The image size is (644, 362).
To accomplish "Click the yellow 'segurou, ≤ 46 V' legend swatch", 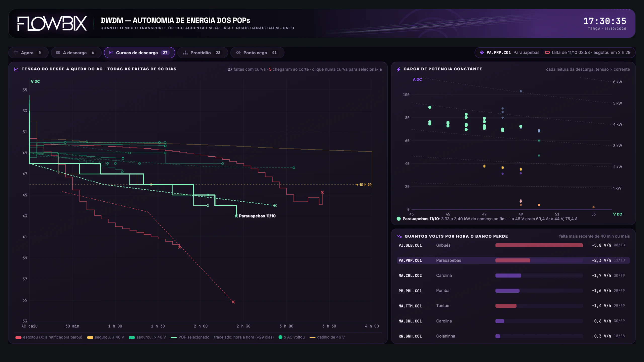I will 90,337.
